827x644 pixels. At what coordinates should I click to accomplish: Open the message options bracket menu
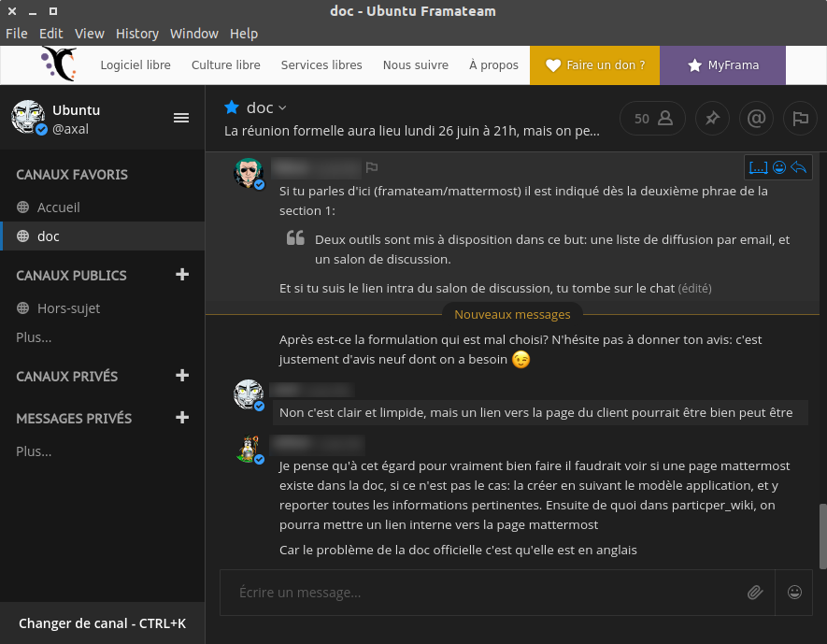click(758, 168)
